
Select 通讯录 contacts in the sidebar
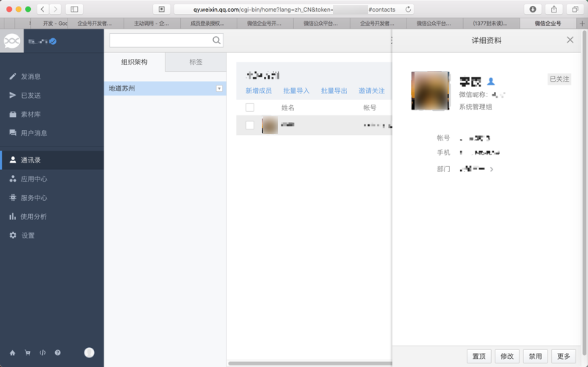tap(51, 160)
